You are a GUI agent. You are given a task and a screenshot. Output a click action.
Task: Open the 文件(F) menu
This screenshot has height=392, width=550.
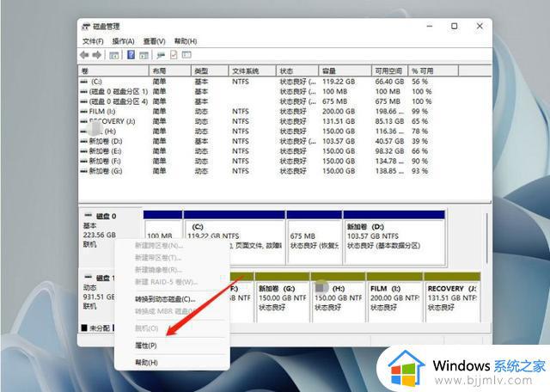tap(93, 41)
